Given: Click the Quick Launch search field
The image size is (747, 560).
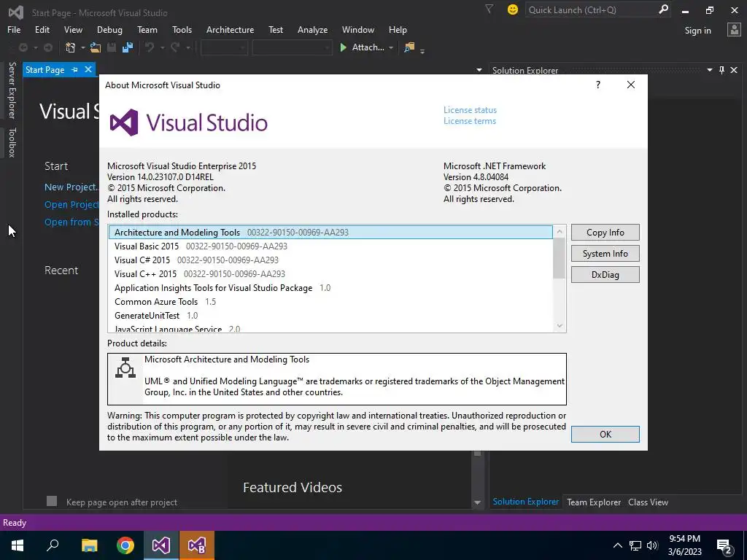Looking at the screenshot, I should [x=591, y=9].
